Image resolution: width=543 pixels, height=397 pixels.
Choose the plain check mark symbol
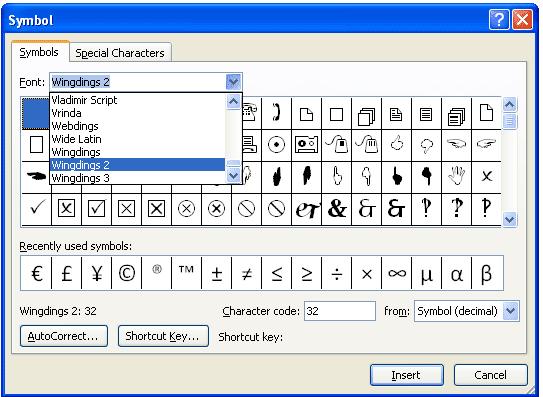pos(36,209)
